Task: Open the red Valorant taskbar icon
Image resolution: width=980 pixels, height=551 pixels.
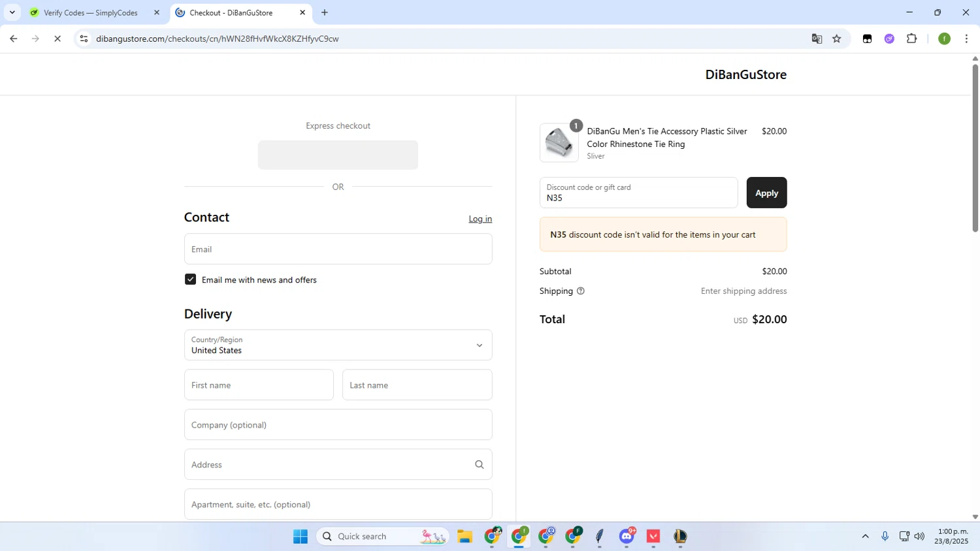Action: tap(653, 537)
